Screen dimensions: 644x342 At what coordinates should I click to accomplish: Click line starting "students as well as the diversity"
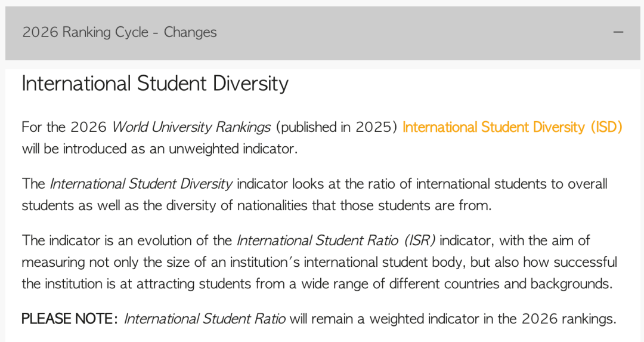click(256, 205)
